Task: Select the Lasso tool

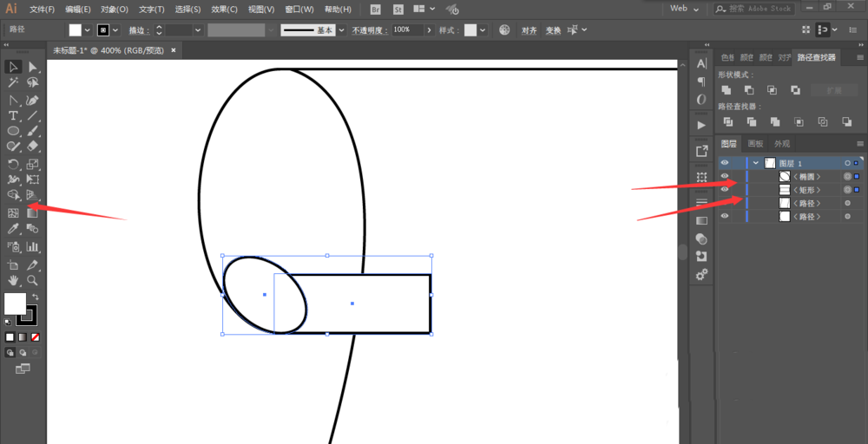Action: click(x=33, y=83)
